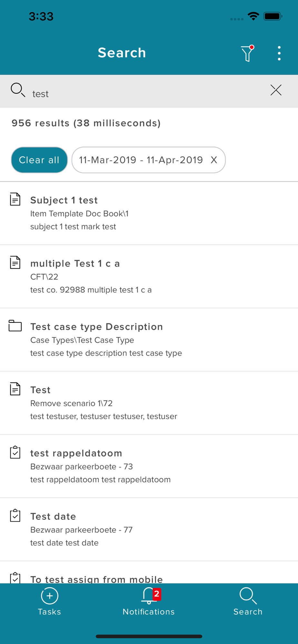
Task: Open the filter funnel icon
Action: tap(247, 53)
